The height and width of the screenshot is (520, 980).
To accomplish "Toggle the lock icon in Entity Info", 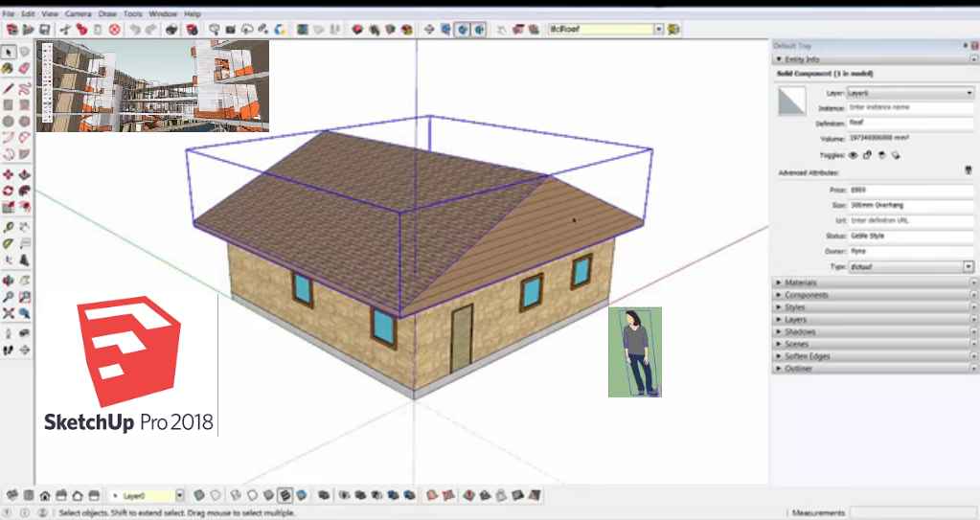I will click(x=867, y=153).
